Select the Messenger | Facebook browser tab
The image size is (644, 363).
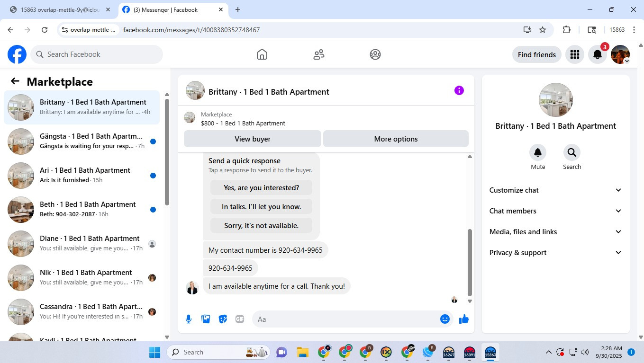[173, 9]
